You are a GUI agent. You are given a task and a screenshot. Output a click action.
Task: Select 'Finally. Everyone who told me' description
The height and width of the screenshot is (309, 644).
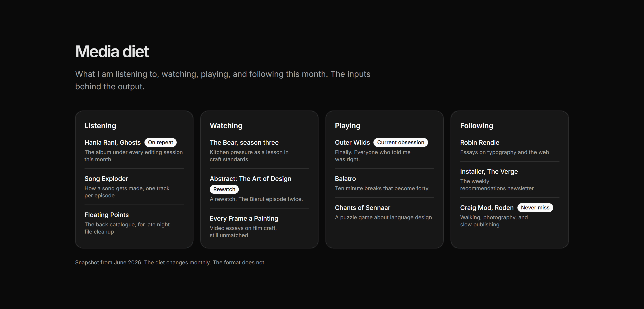[x=373, y=156]
